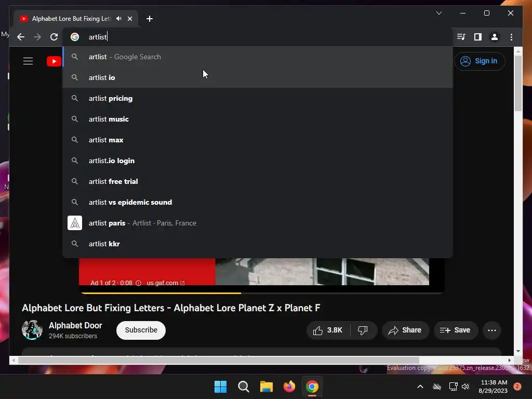Go back using the browser back arrow

click(21, 37)
